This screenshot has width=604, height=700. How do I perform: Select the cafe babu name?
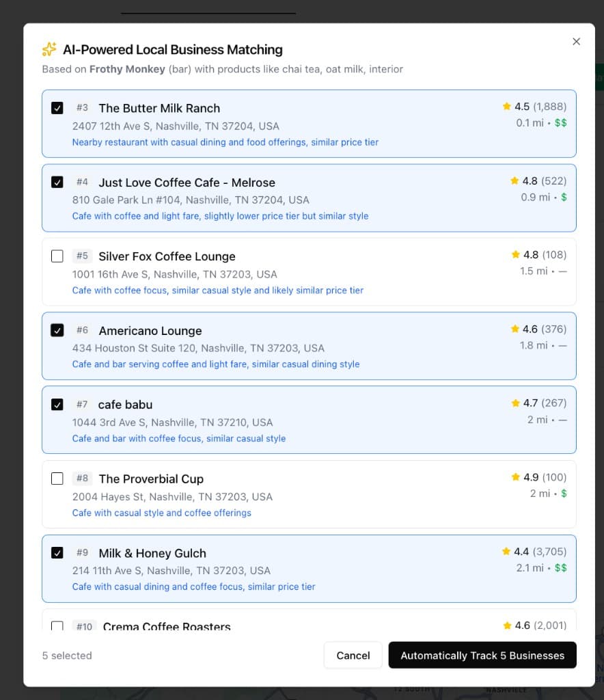(x=125, y=405)
